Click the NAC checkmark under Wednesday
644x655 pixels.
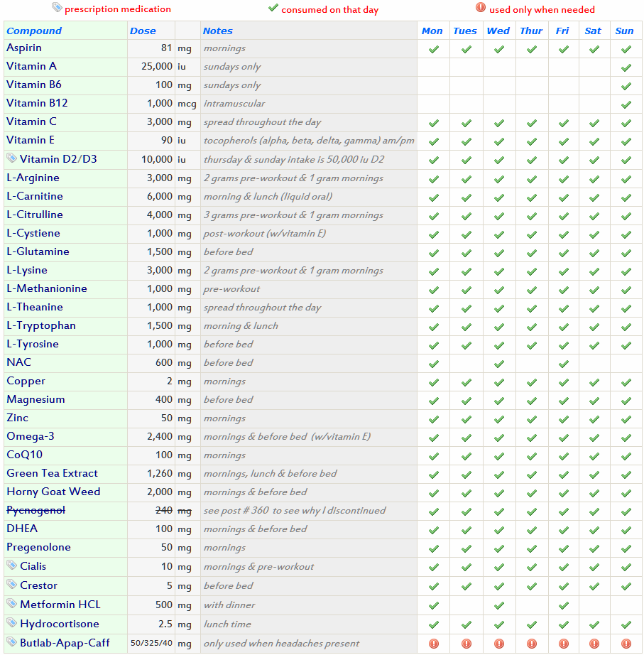pyautogui.click(x=499, y=364)
